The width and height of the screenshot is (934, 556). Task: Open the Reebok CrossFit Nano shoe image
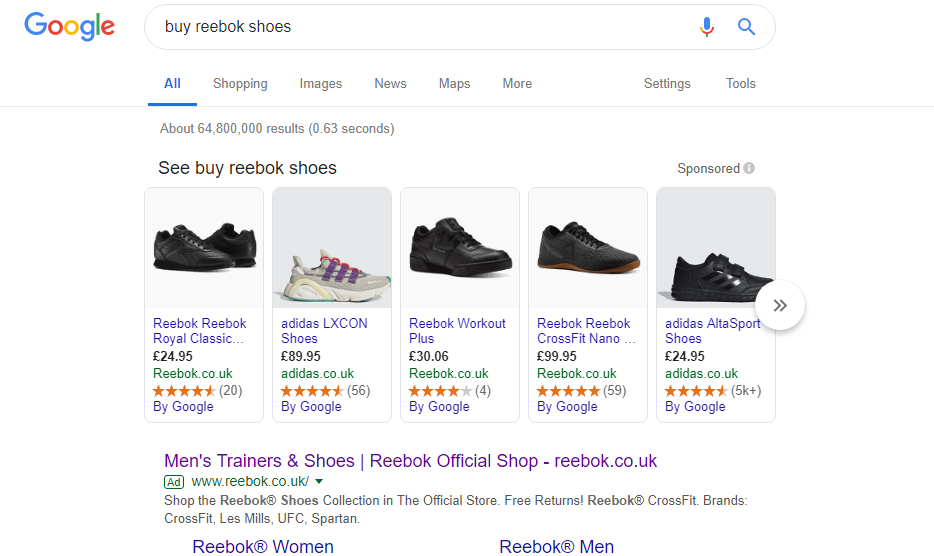click(x=588, y=248)
